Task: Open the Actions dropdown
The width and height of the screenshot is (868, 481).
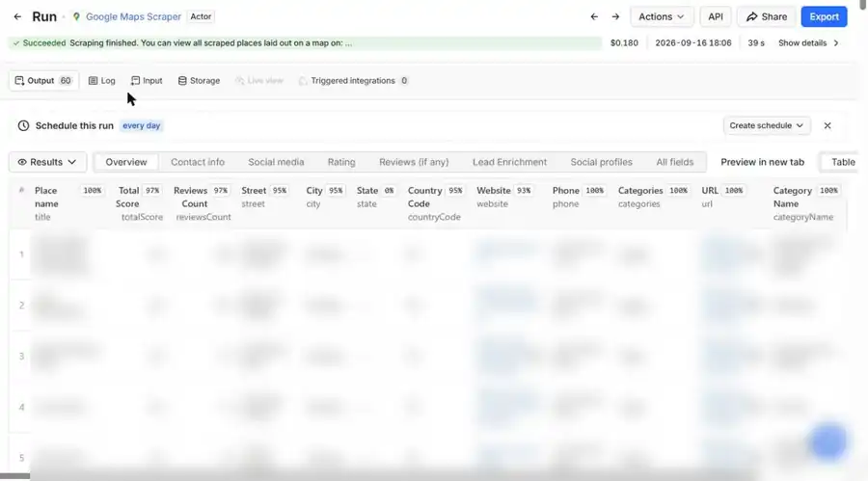Action: click(x=661, y=16)
